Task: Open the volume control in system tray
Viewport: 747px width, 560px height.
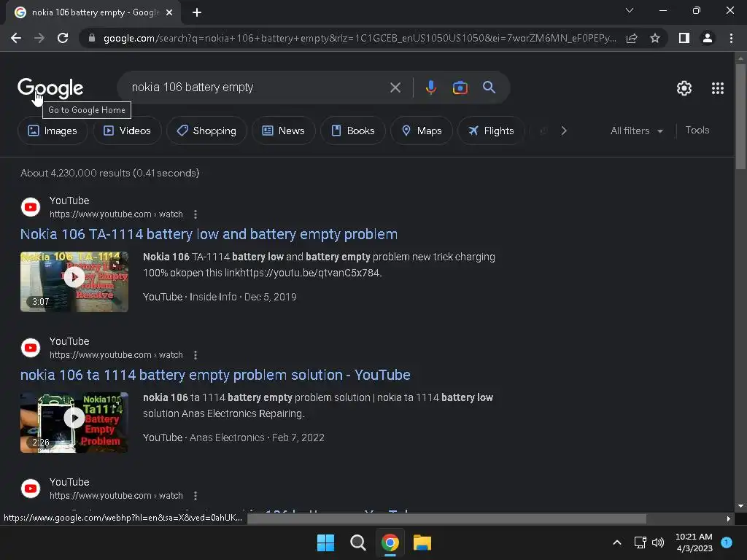Action: coord(658,542)
